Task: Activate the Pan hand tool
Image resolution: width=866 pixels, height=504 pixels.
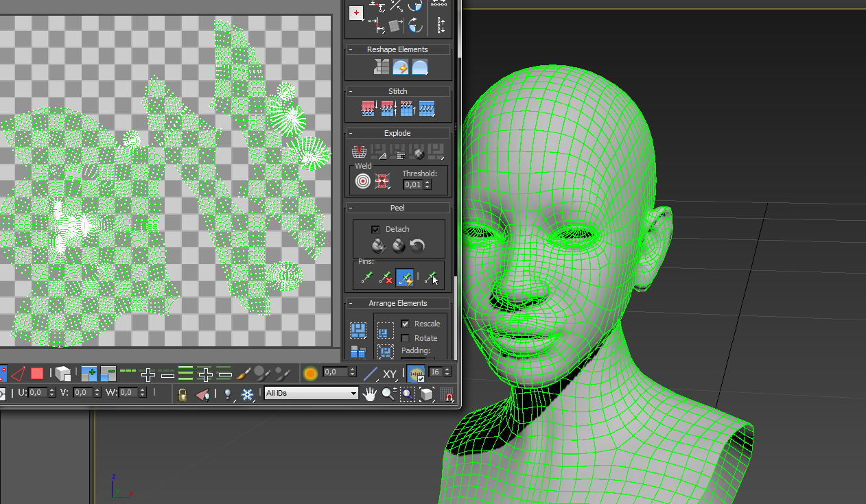Action: pos(370,394)
